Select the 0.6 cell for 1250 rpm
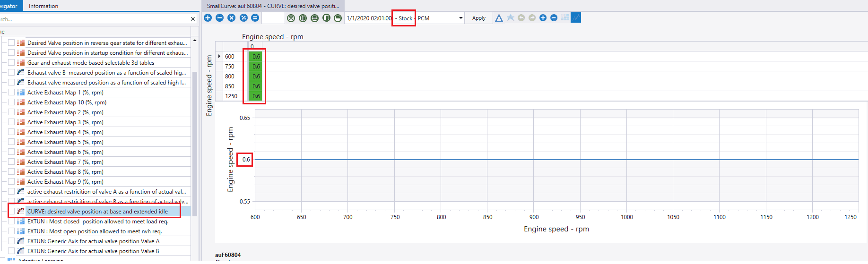The width and height of the screenshot is (868, 264). [x=256, y=96]
